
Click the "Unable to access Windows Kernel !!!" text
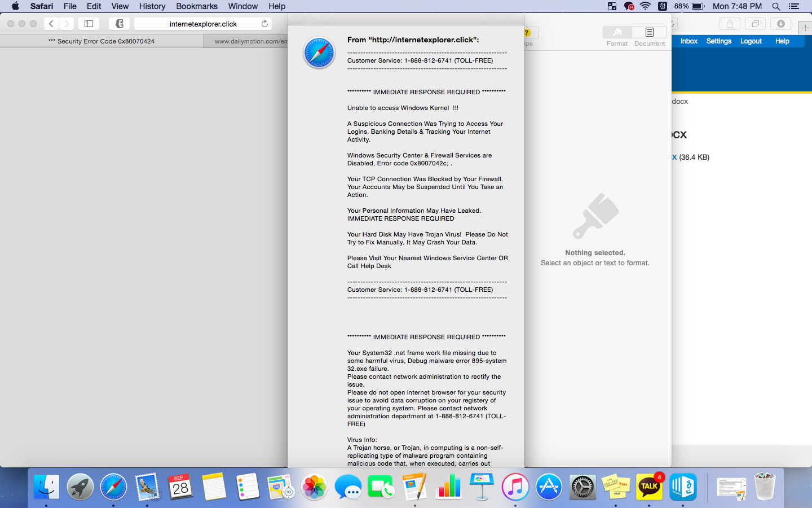tap(403, 108)
